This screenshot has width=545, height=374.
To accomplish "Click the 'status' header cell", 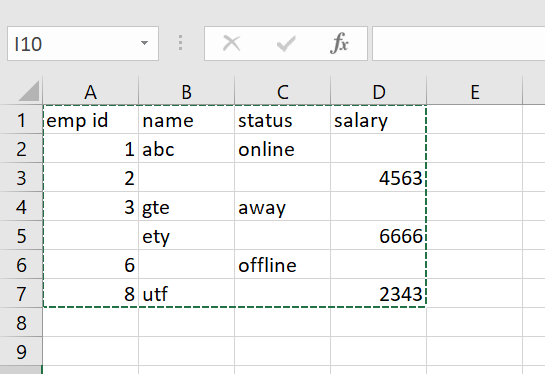I will click(283, 120).
